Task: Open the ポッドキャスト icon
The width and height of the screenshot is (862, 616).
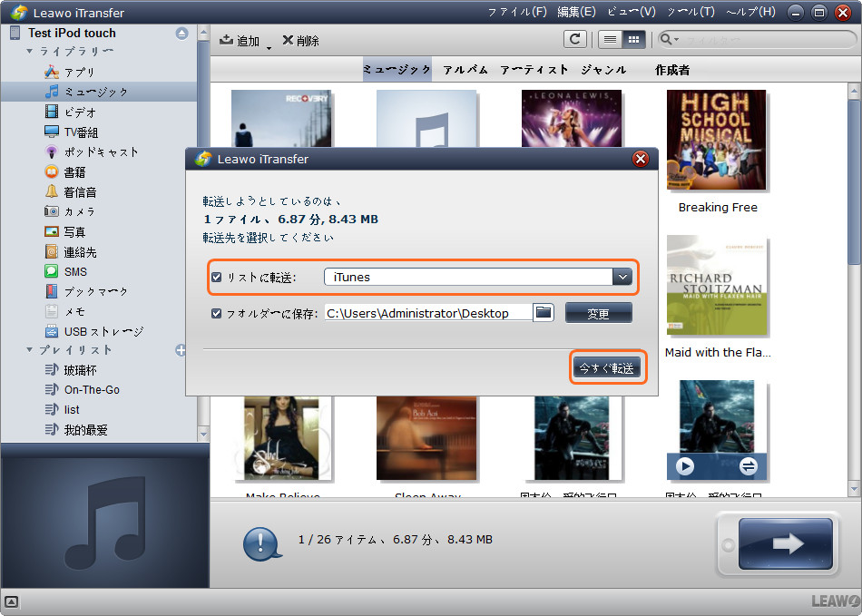Action: click(x=51, y=152)
